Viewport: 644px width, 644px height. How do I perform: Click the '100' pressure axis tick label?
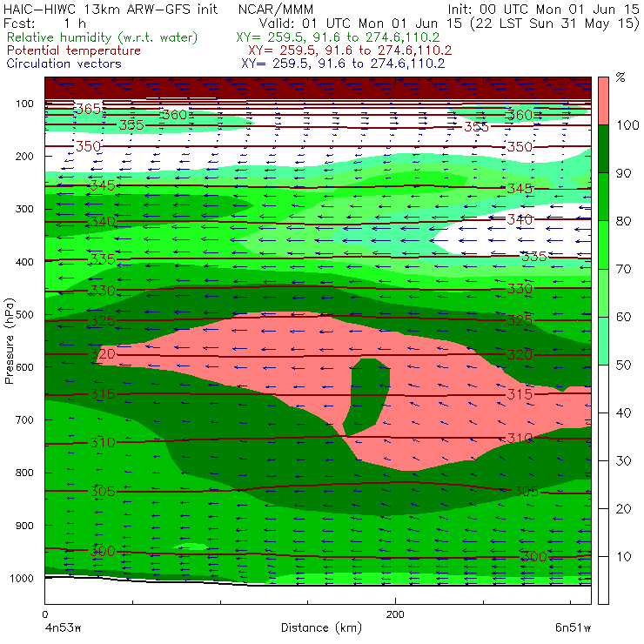(24, 104)
